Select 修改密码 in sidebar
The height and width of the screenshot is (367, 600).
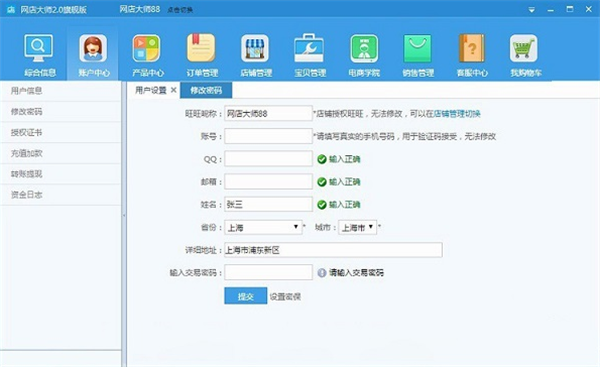[x=61, y=111]
